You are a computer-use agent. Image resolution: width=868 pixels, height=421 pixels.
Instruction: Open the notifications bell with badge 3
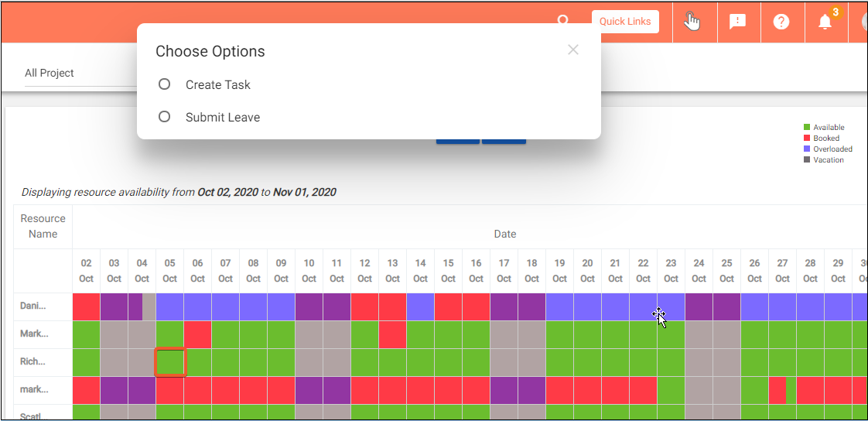point(825,22)
